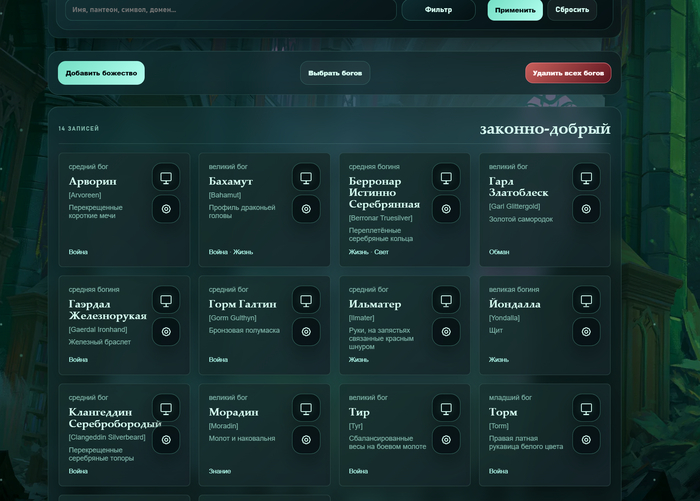Click [Garl Glittergold] English name text
The height and width of the screenshot is (501, 700).
click(514, 206)
